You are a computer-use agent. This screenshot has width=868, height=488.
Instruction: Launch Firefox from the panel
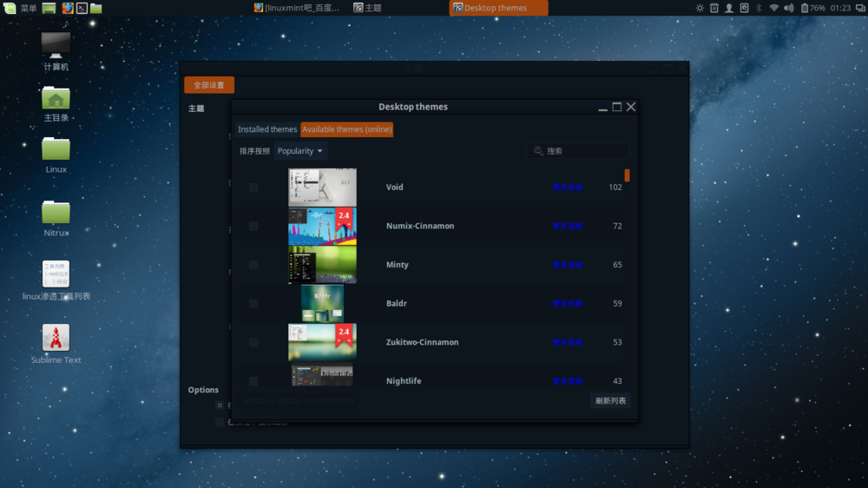(68, 8)
